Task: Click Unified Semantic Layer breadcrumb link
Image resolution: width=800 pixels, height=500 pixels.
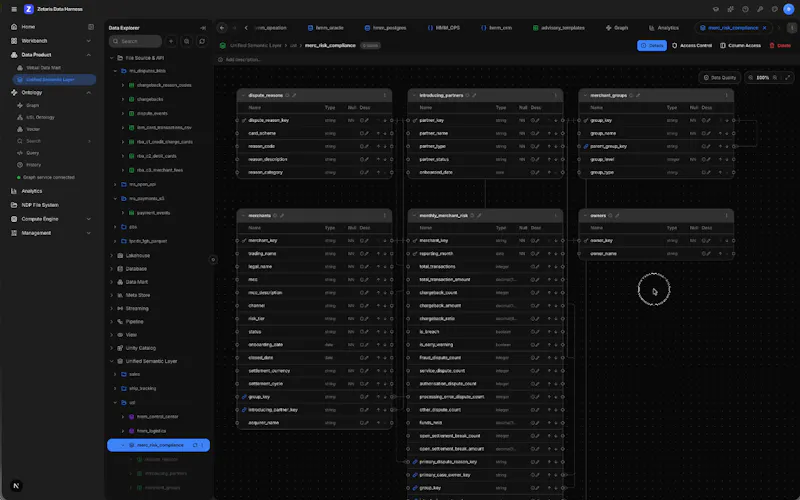Action: click(256, 45)
